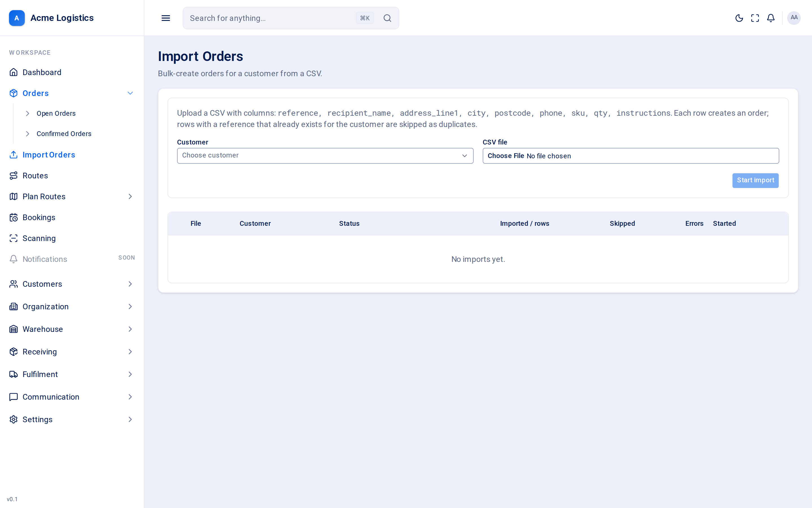
Task: Click the Settings gear icon
Action: point(14,419)
